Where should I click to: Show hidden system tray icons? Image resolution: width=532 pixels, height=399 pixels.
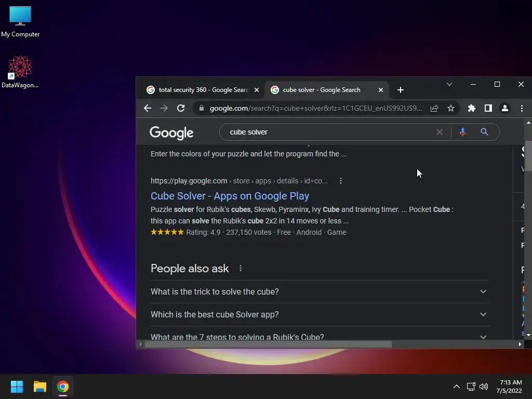pyautogui.click(x=457, y=387)
